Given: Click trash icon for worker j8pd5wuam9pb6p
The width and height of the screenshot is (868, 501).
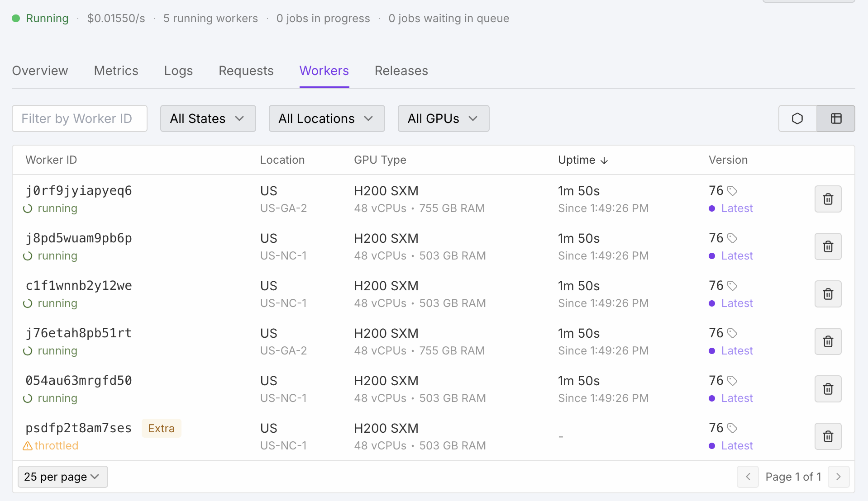Looking at the screenshot, I should [x=828, y=246].
